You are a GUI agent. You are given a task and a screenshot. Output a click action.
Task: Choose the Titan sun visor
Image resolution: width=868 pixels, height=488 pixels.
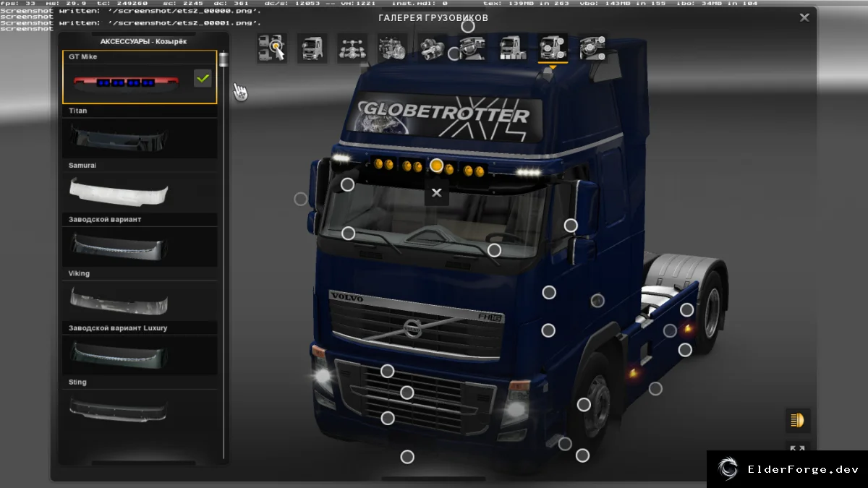click(140, 132)
